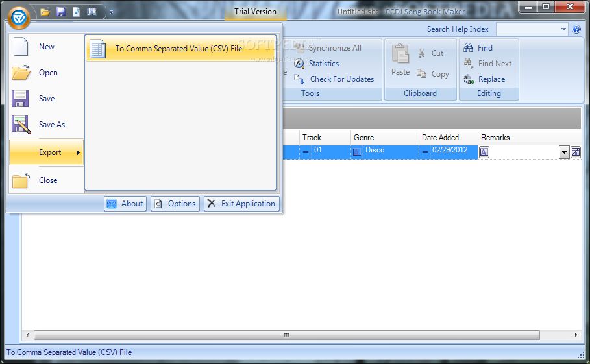Click the scrollbar left arrow
The height and width of the screenshot is (364, 590).
pos(27,335)
